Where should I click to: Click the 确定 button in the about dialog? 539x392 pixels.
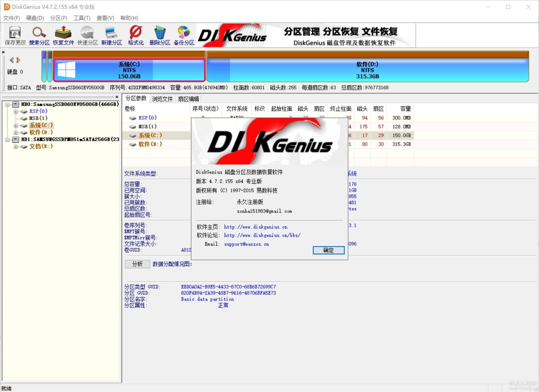(329, 250)
